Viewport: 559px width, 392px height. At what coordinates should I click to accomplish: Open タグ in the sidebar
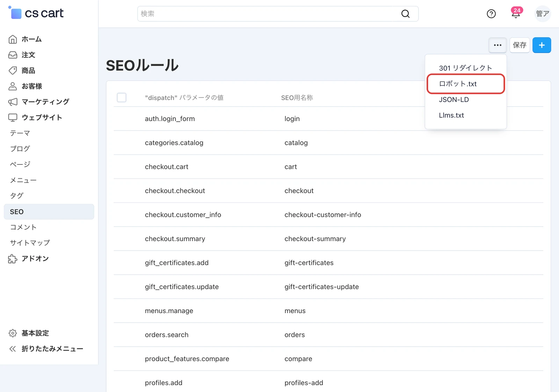click(16, 196)
